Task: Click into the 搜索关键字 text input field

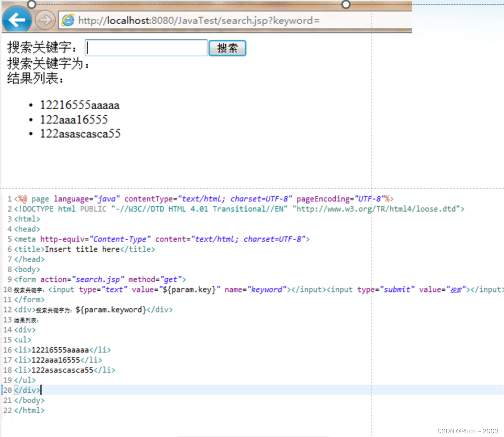Action: click(x=146, y=48)
